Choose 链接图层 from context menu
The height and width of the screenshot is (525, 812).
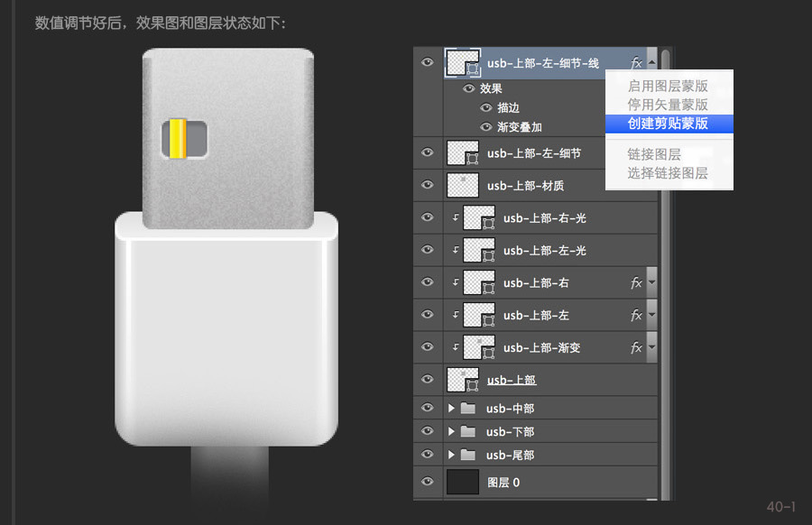[x=669, y=154]
